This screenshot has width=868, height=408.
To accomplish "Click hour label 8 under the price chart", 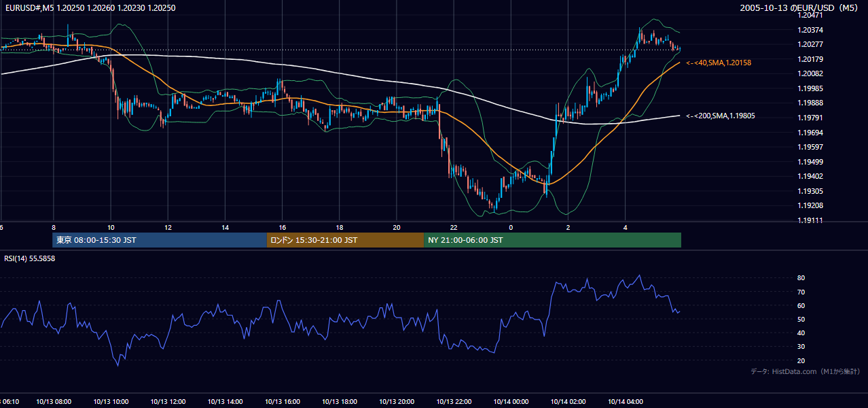I will click(x=54, y=228).
